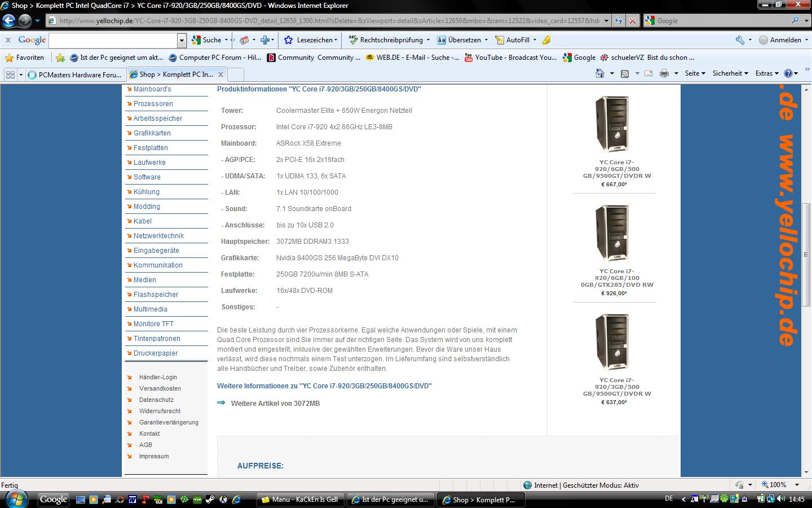
Task: Click the RSS feeds icon
Action: pos(625,74)
